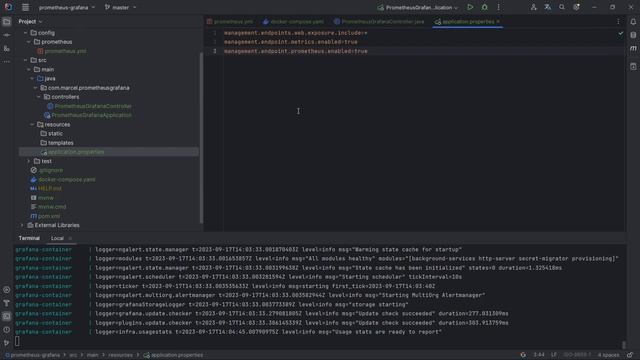Open Commit tool window icon
Screen dimensions: 640x360
click(7, 35)
